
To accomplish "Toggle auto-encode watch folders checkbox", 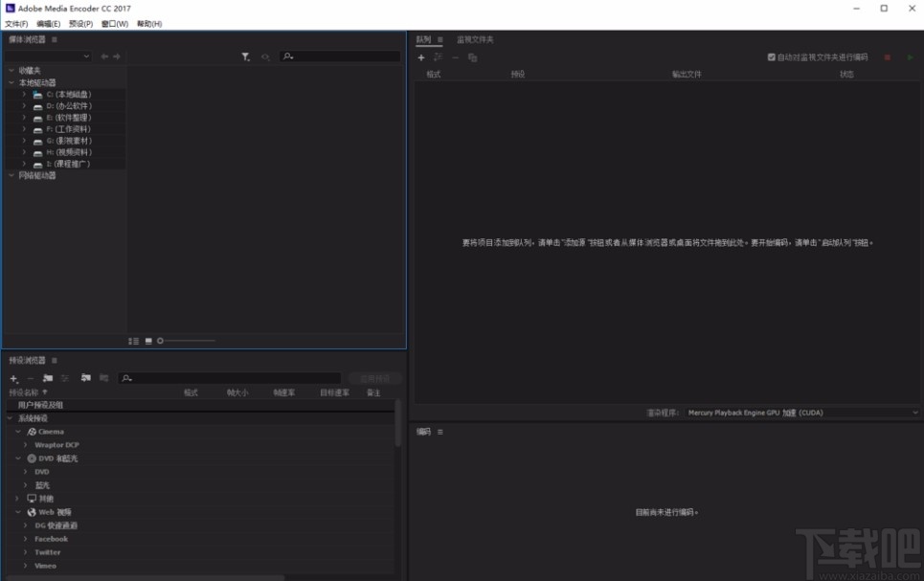I will (772, 57).
